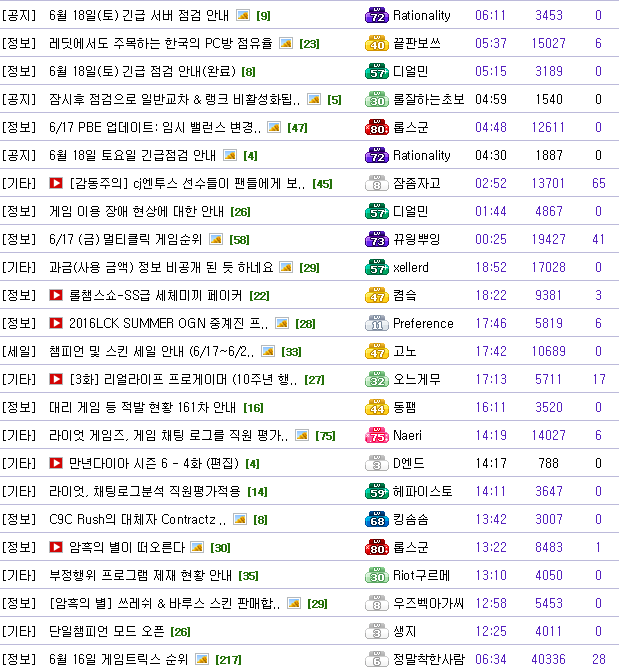The image size is (623, 672).
Task: Open comments [75] on 라이엇 게임즈 채팅 로그 post
Action: (325, 436)
